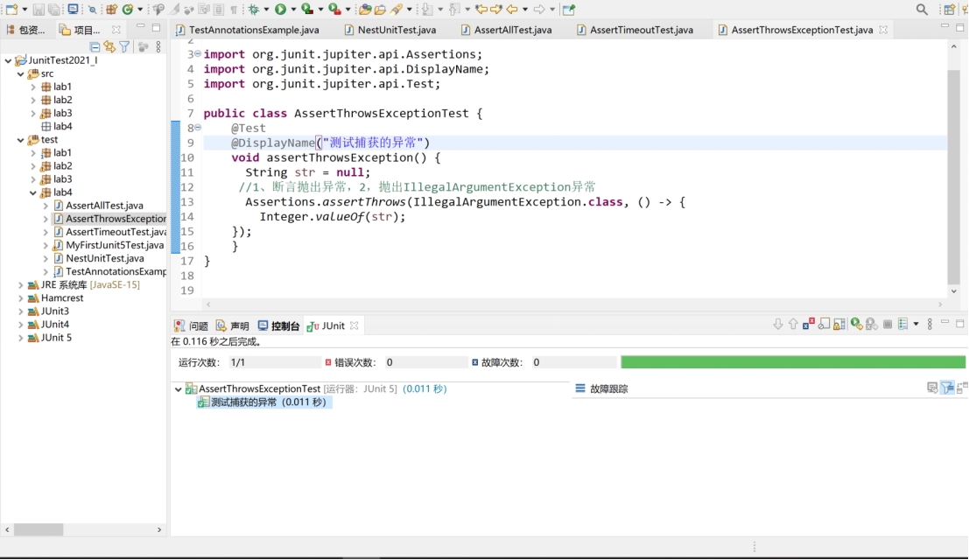Click the green test progress bar
This screenshot has width=969, height=560.
coord(788,361)
